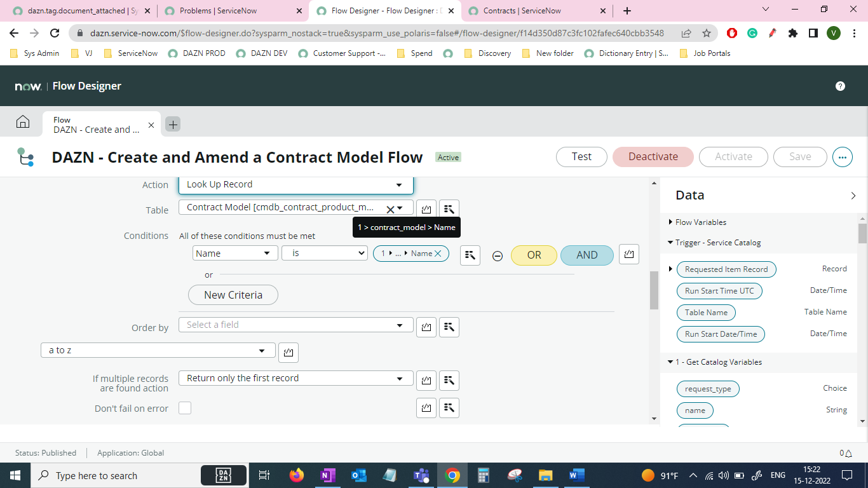
Task: Select the Run Start Date/Time data pill
Action: pos(721,334)
